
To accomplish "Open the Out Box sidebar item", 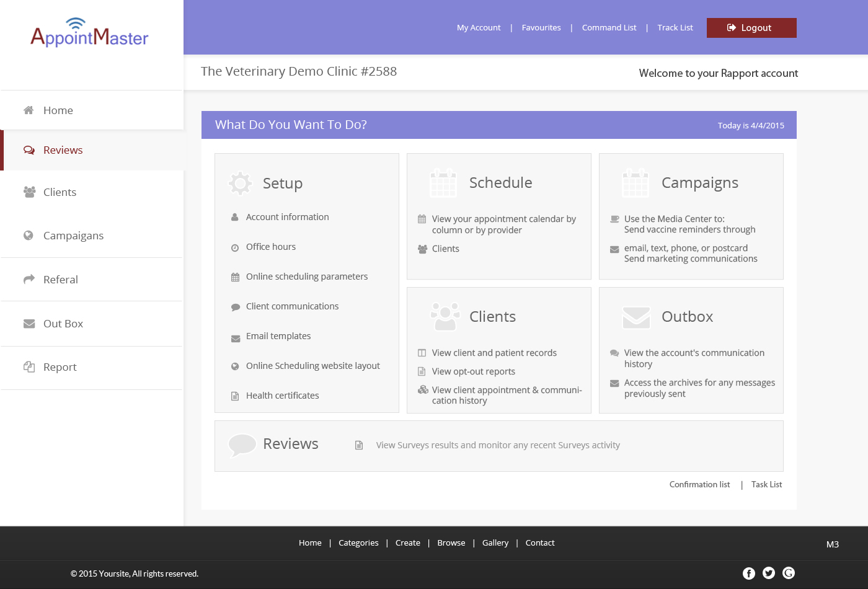I will (63, 324).
